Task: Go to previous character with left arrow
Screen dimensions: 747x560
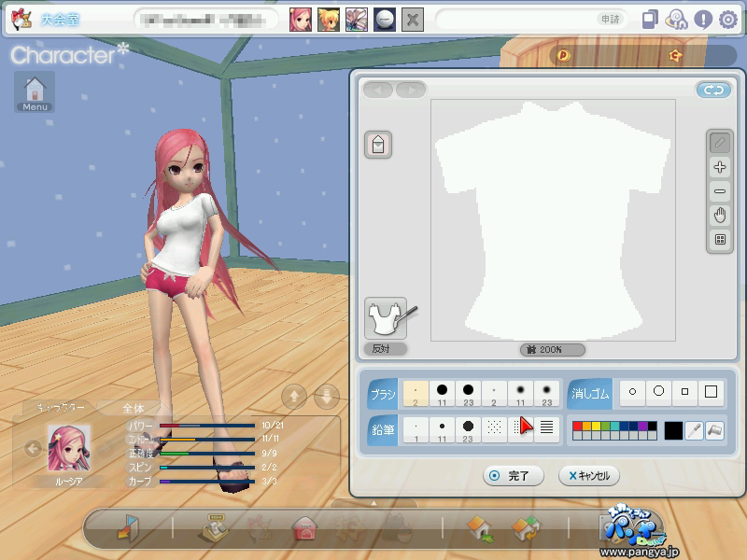Action: pos(33,449)
